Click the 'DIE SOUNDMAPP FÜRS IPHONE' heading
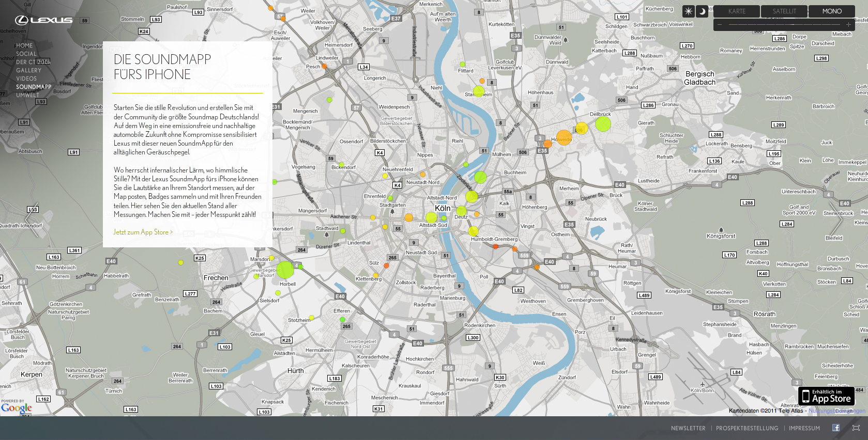Screen dimensions: 868x440 tap(162, 67)
